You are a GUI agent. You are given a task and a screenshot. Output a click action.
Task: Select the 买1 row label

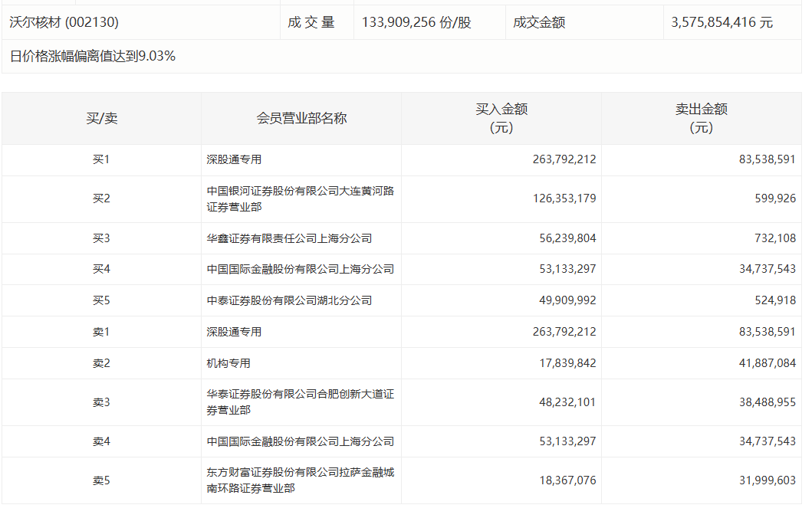pyautogui.click(x=101, y=160)
